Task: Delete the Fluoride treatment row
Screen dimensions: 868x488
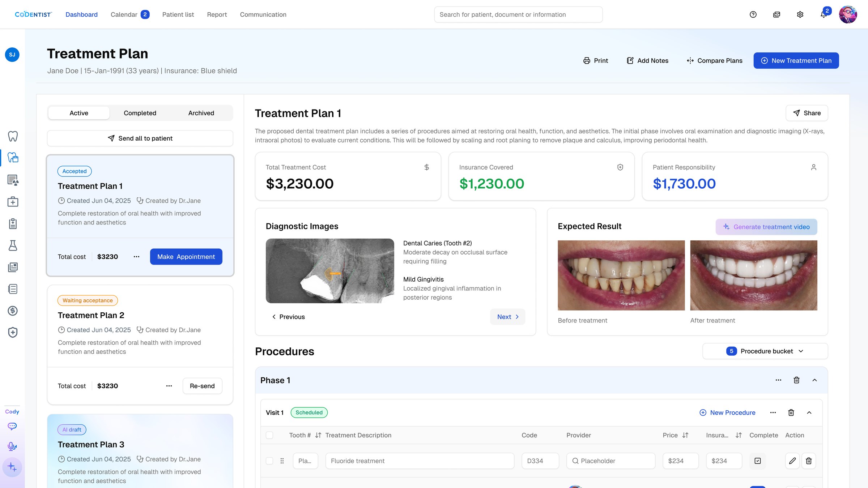Action: (x=809, y=461)
